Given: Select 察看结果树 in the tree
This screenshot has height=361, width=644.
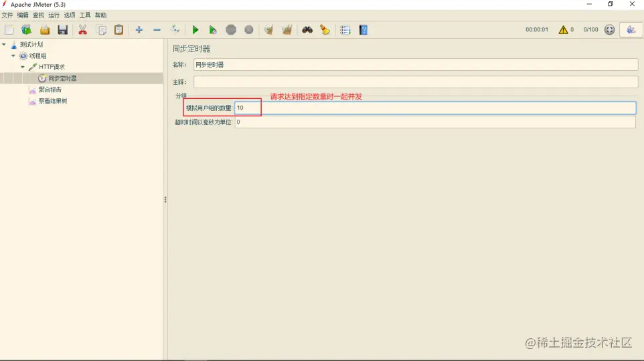Looking at the screenshot, I should point(53,100).
